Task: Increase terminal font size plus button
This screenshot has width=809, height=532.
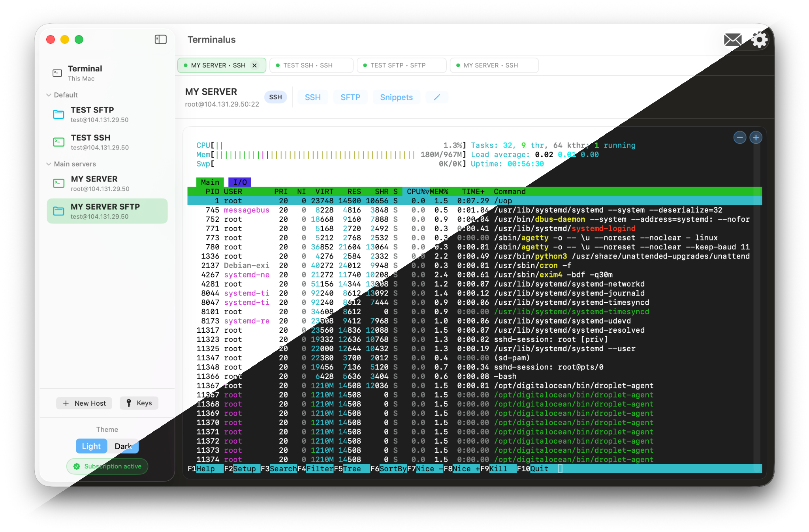Action: point(756,138)
